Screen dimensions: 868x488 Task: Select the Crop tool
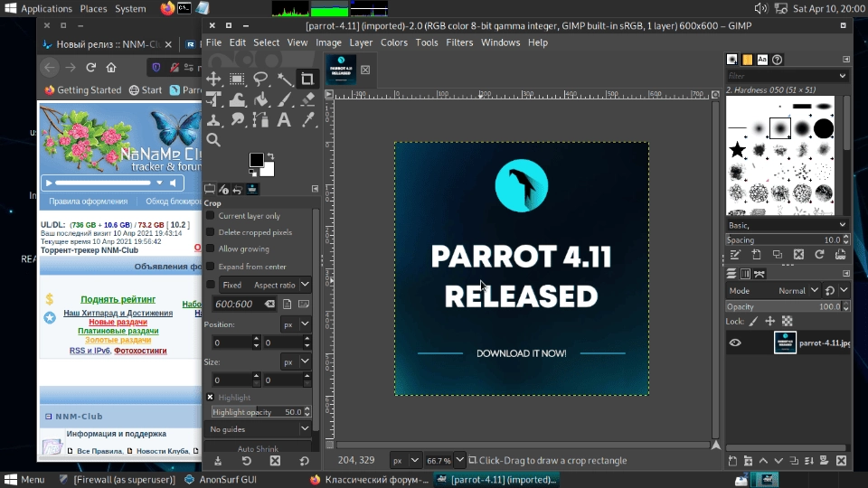(307, 80)
